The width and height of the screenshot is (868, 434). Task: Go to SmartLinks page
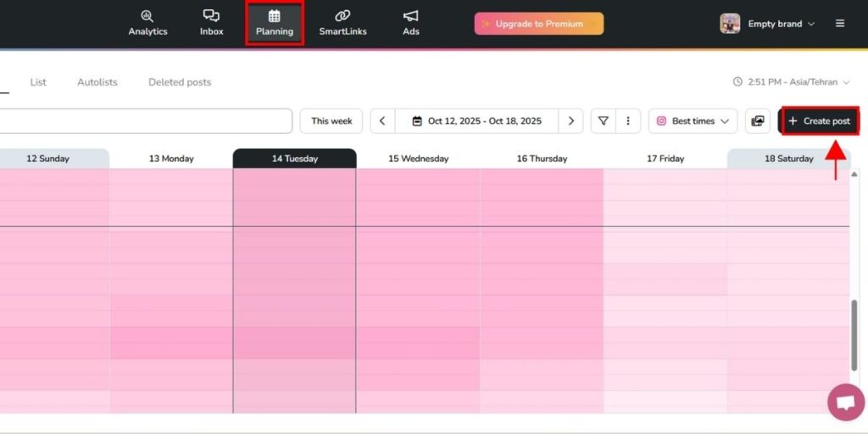point(342,23)
